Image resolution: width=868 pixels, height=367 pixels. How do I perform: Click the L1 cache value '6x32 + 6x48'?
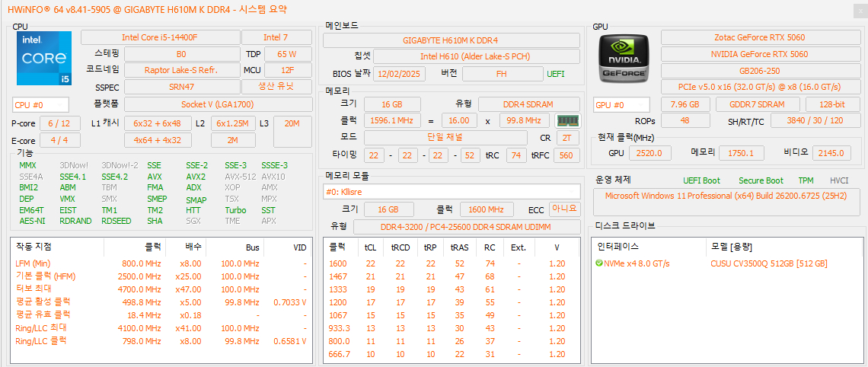[x=158, y=123]
